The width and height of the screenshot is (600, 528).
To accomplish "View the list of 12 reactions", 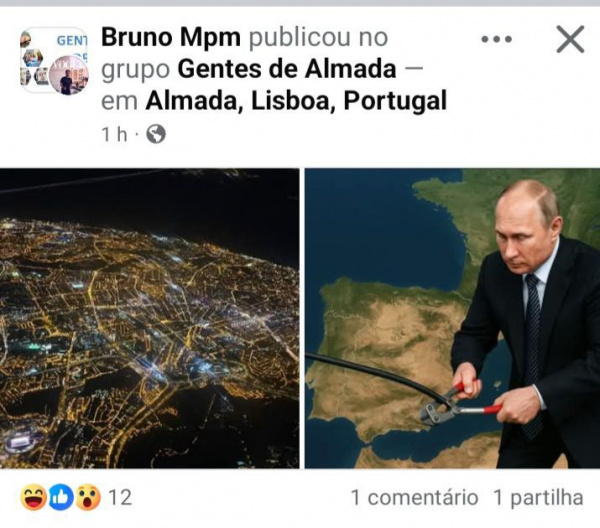I will [x=120, y=497].
